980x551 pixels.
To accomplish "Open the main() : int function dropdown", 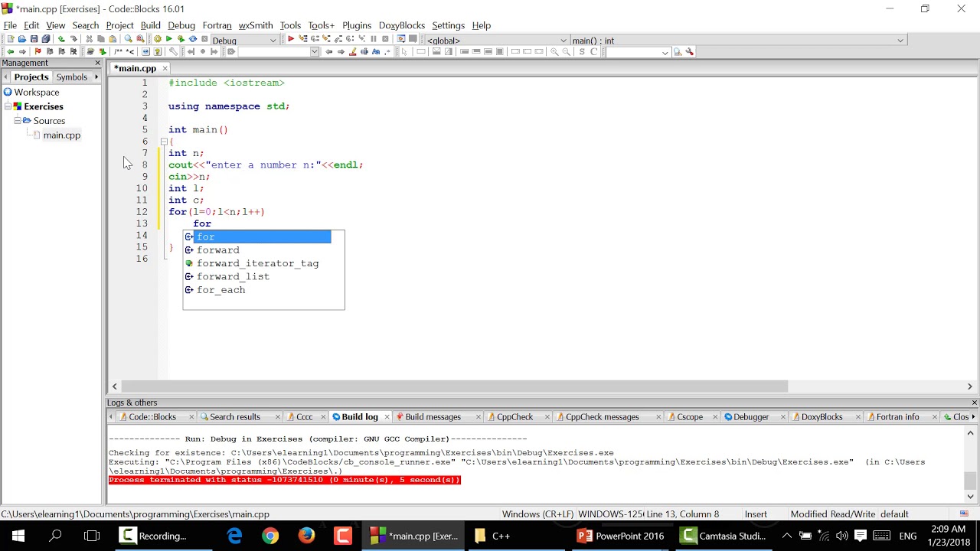I will [x=900, y=41].
